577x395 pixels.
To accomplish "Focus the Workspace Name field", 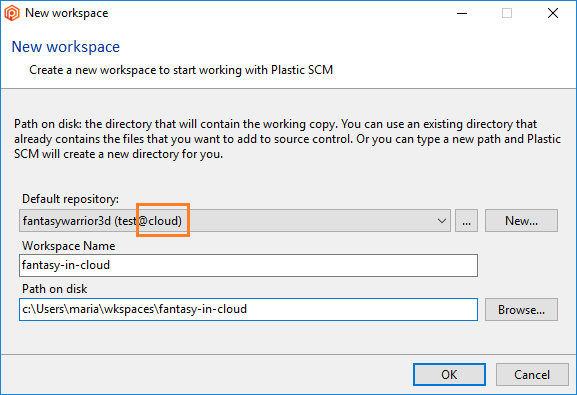I will pyautogui.click(x=248, y=265).
